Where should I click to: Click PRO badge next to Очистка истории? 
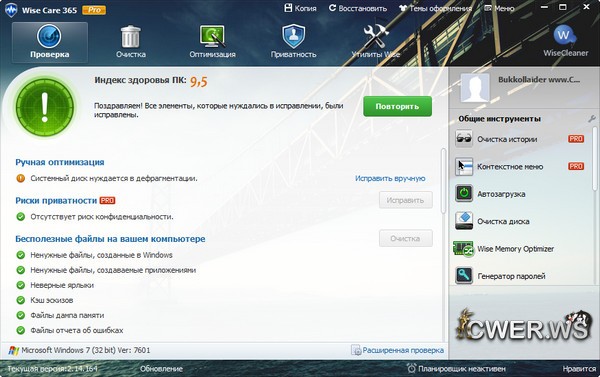(x=576, y=139)
